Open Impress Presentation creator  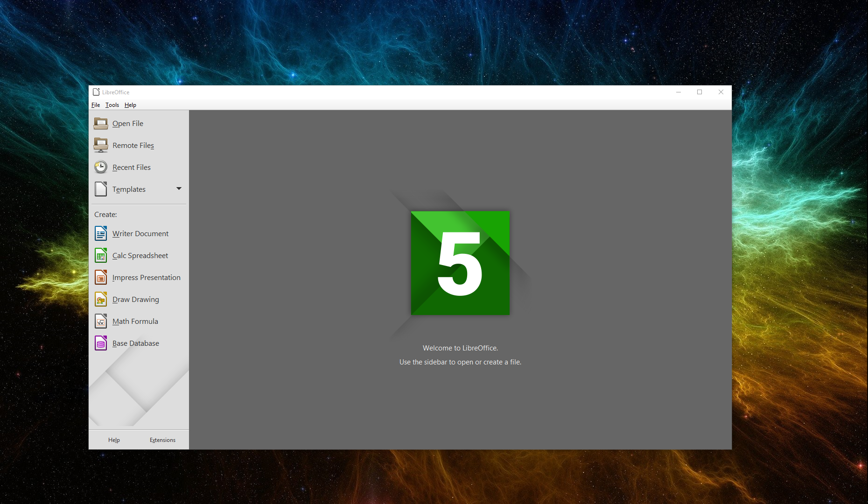click(146, 277)
